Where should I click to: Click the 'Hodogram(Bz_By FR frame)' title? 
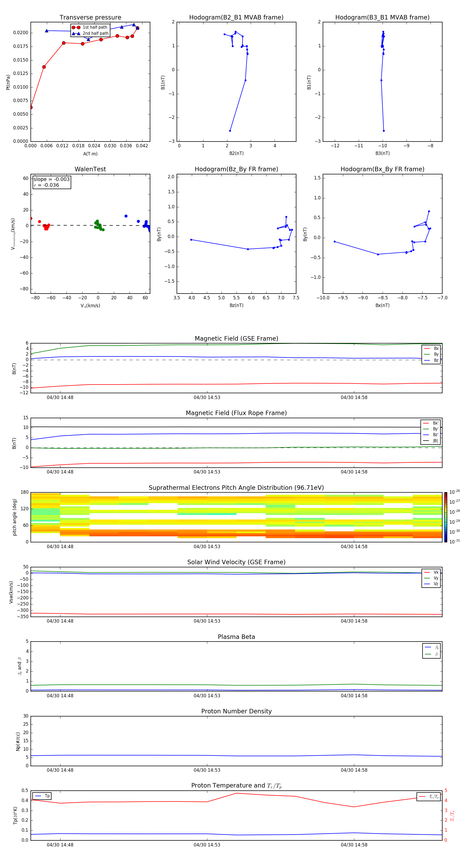pos(236,169)
